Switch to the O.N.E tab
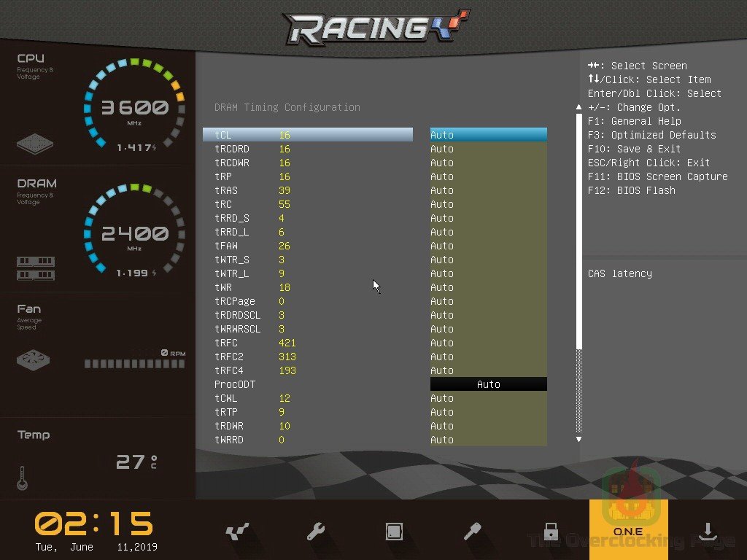Viewport: 747px width, 560px height. click(628, 532)
